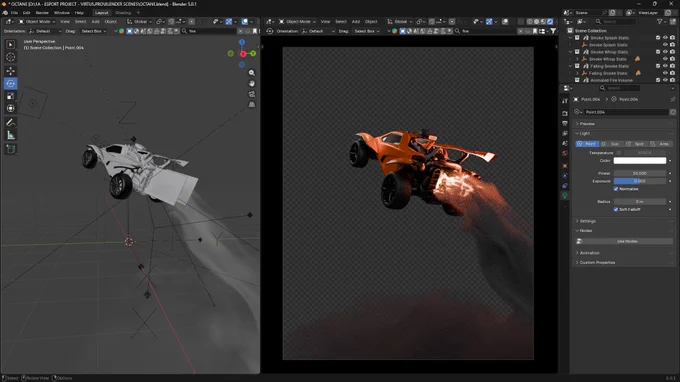
Task: Toggle the Normalize checkbox
Action: (616, 189)
